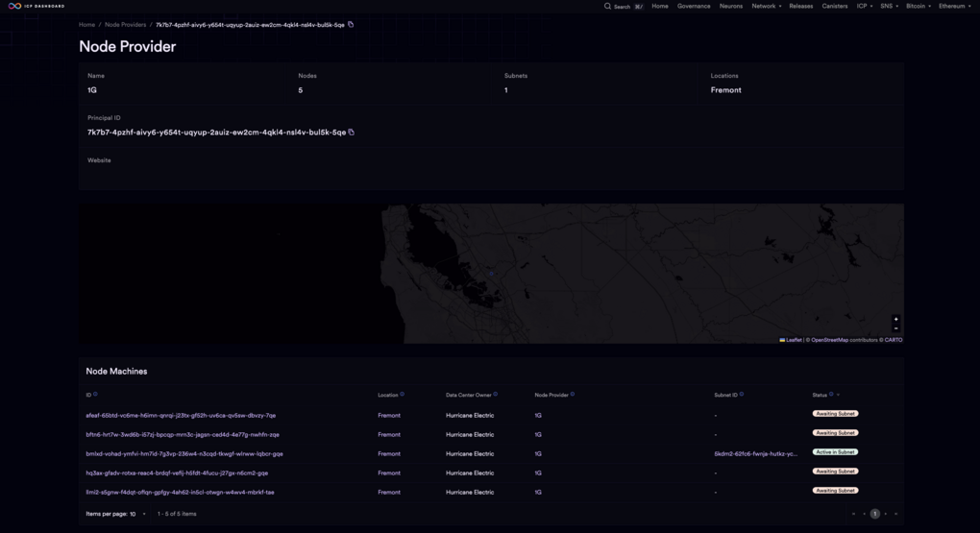Open the SNS dropdown in navbar
The width and height of the screenshot is (980, 533).
click(x=889, y=6)
